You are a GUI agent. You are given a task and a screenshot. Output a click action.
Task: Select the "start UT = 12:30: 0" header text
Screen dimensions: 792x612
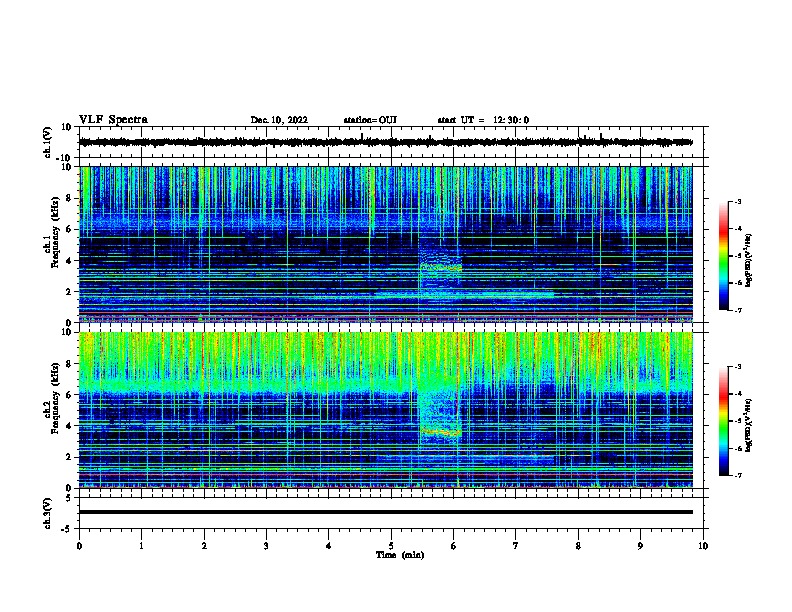pos(483,120)
